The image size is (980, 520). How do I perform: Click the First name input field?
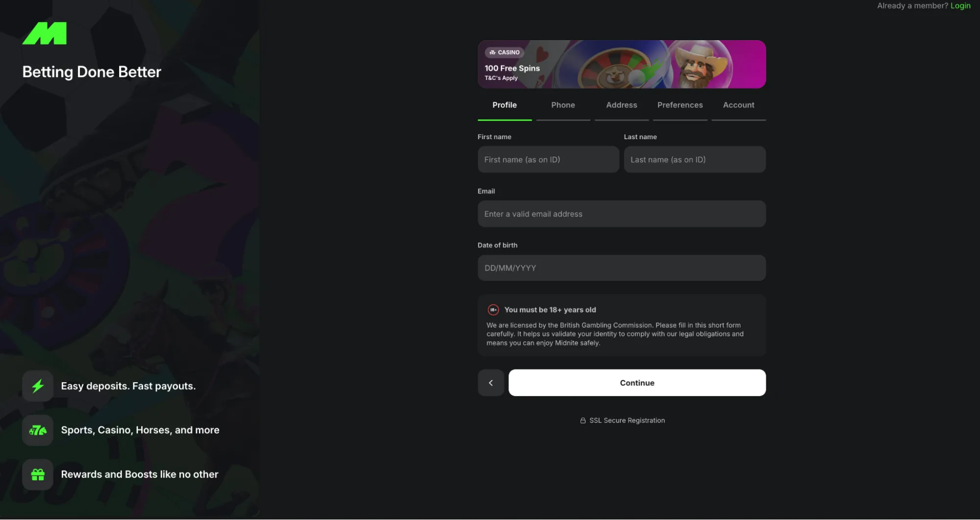548,159
